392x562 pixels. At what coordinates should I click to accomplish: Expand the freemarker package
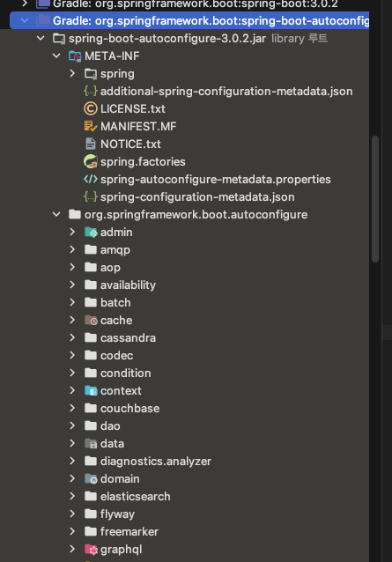(x=72, y=531)
